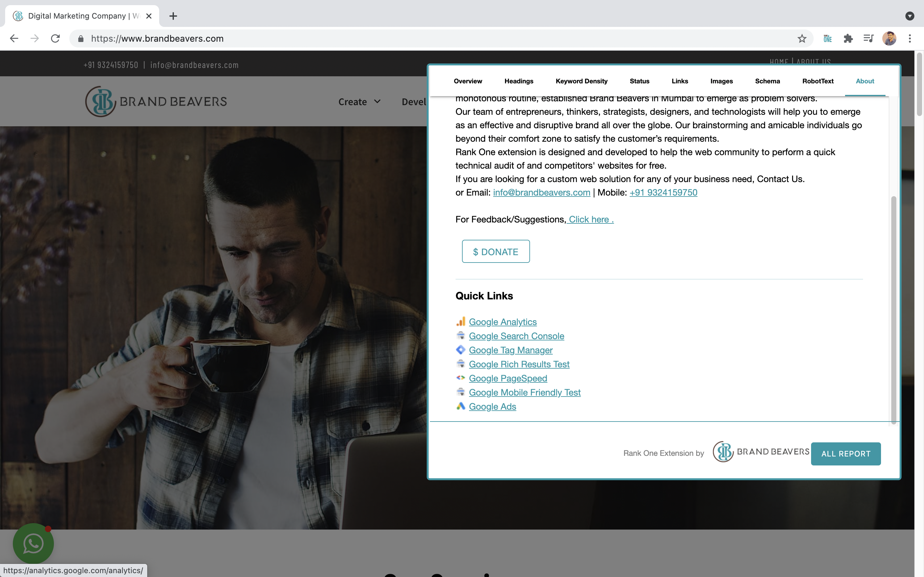The image size is (924, 577).
Task: Bookmark the page with the star icon
Action: point(801,38)
